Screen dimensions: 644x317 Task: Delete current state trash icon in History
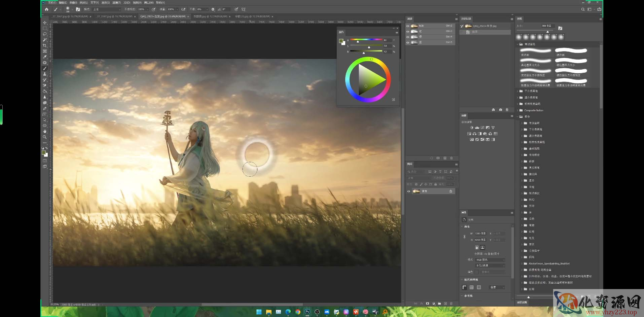click(507, 110)
